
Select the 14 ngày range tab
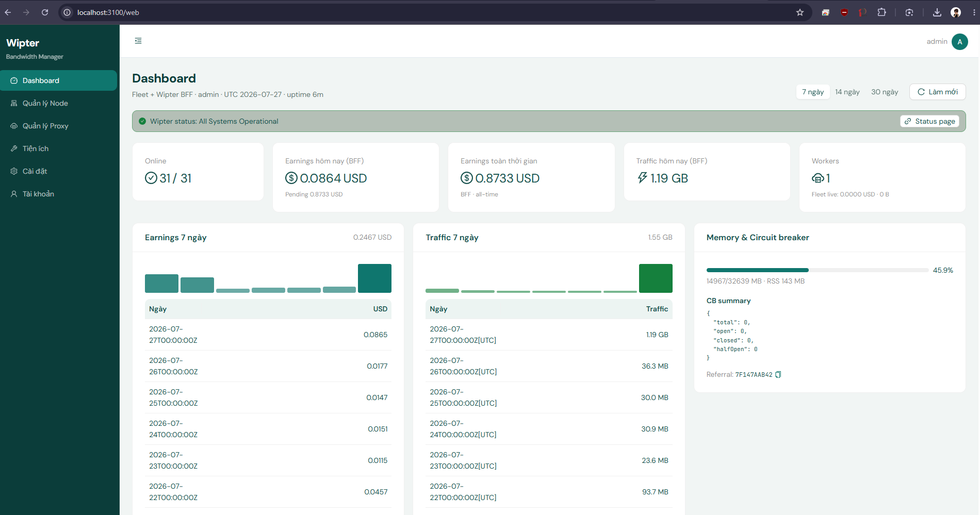[x=847, y=92]
